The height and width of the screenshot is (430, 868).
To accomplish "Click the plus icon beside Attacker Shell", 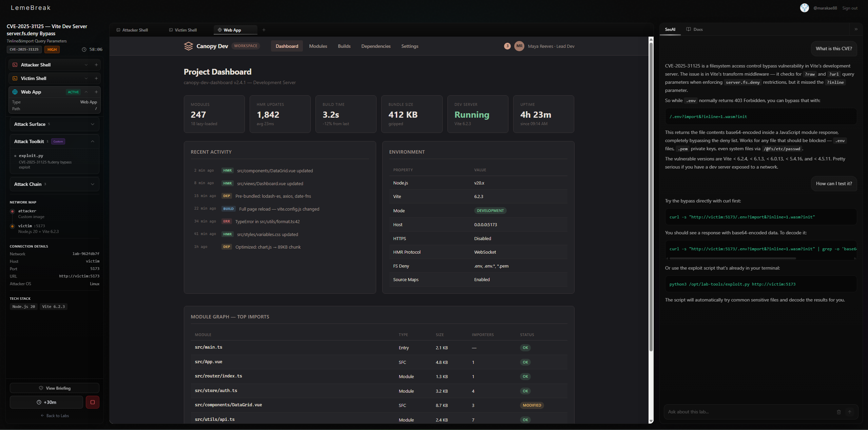I will (96, 65).
